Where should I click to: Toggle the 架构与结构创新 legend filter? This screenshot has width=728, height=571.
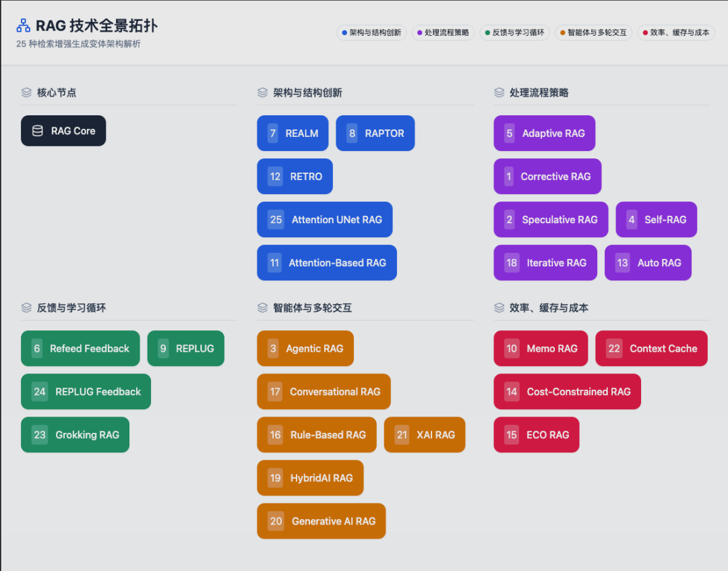point(371,32)
